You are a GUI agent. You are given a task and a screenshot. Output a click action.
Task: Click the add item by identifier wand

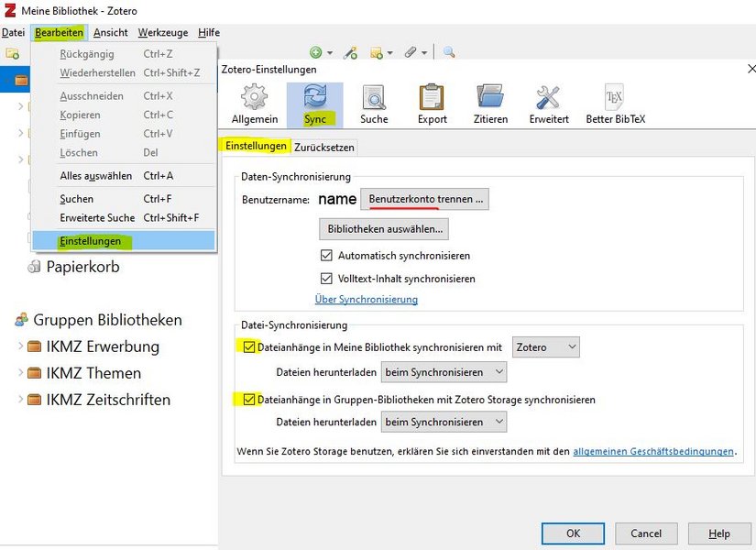point(351,52)
